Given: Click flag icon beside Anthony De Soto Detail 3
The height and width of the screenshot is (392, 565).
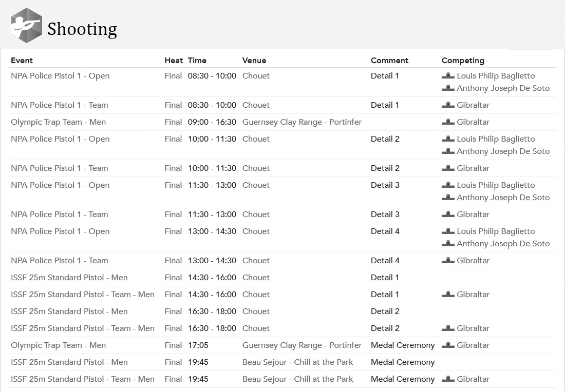Looking at the screenshot, I should click(x=448, y=197).
